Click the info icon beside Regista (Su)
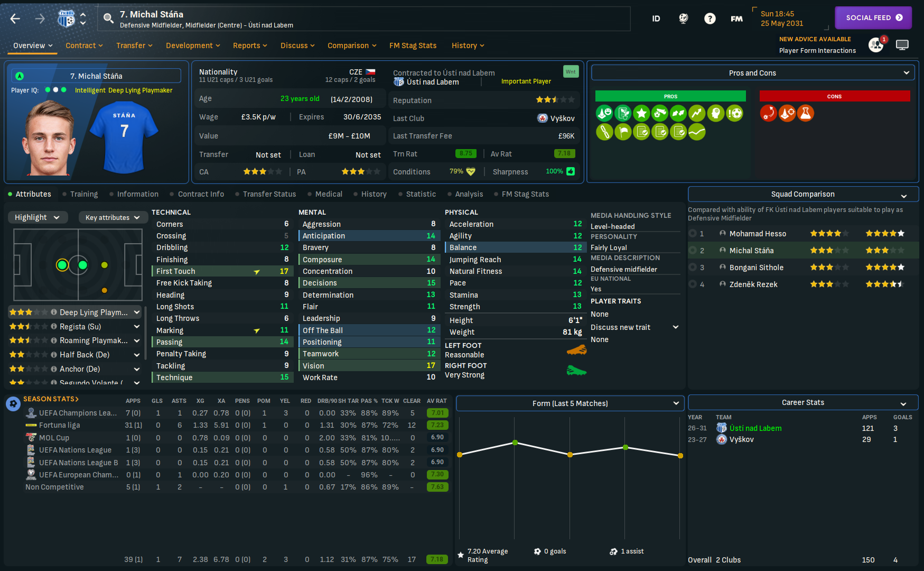The height and width of the screenshot is (571, 924). (x=54, y=326)
